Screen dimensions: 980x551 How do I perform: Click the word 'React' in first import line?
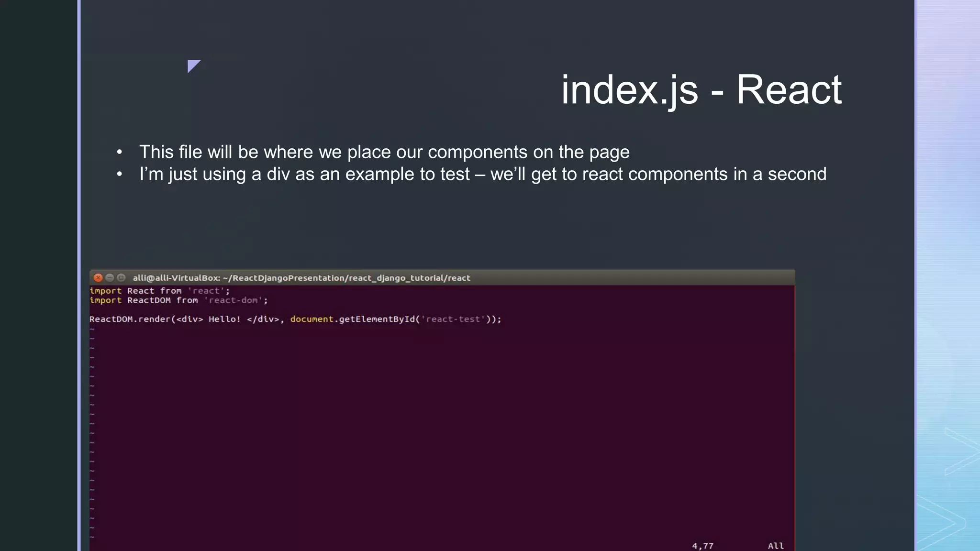[141, 291]
